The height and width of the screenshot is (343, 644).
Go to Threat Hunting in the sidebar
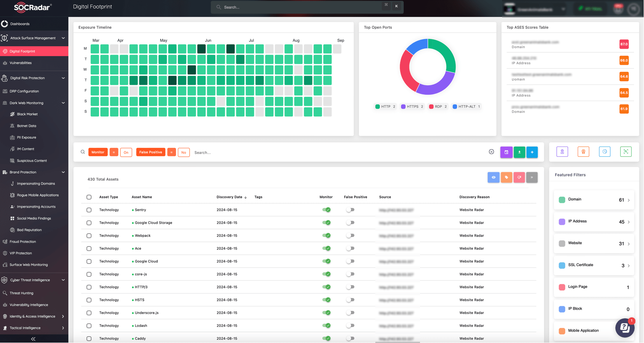[x=21, y=293]
